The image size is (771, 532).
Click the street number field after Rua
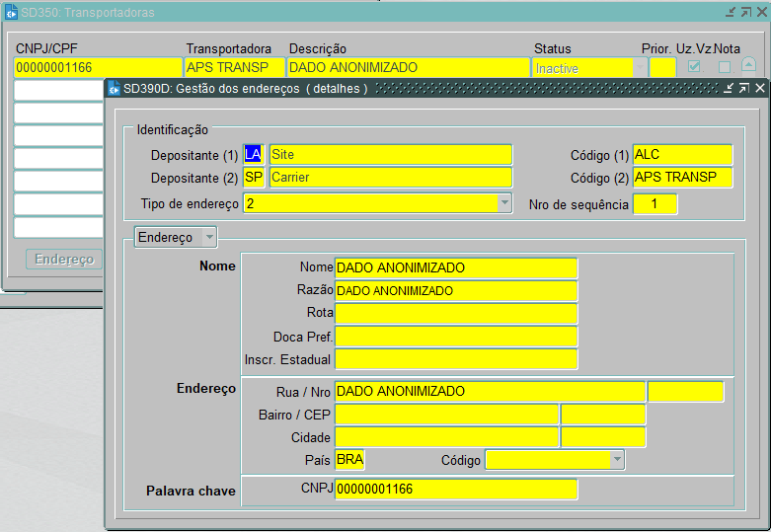tap(685, 392)
